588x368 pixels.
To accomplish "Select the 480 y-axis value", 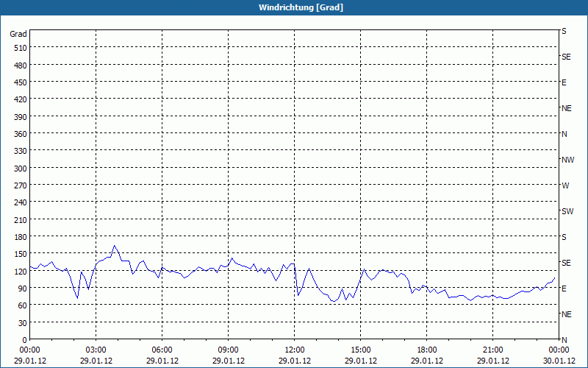I will click(x=21, y=66).
